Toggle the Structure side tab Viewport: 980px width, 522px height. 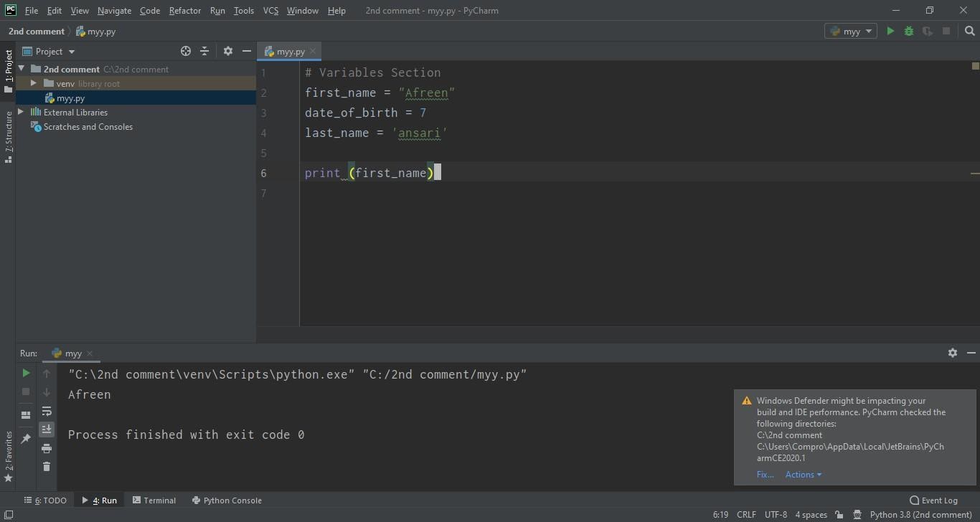point(8,137)
